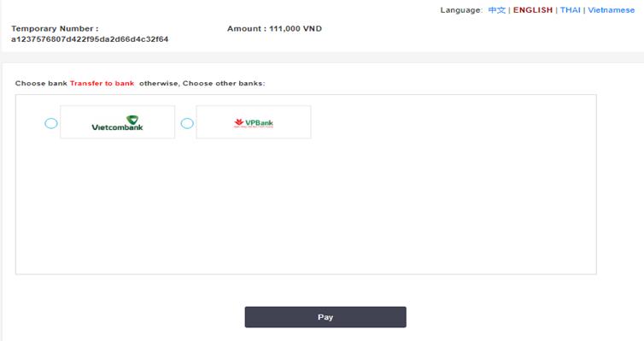Select the VPBank radio button

[187, 123]
